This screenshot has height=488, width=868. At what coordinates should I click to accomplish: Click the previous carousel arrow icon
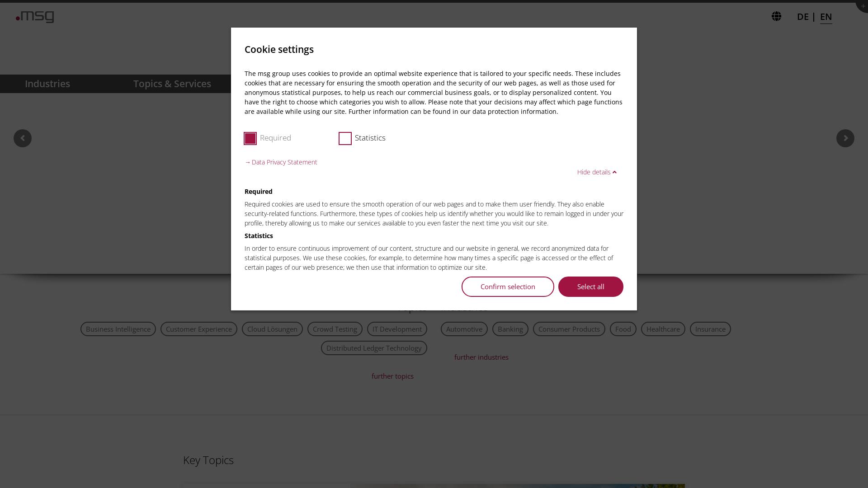click(23, 138)
